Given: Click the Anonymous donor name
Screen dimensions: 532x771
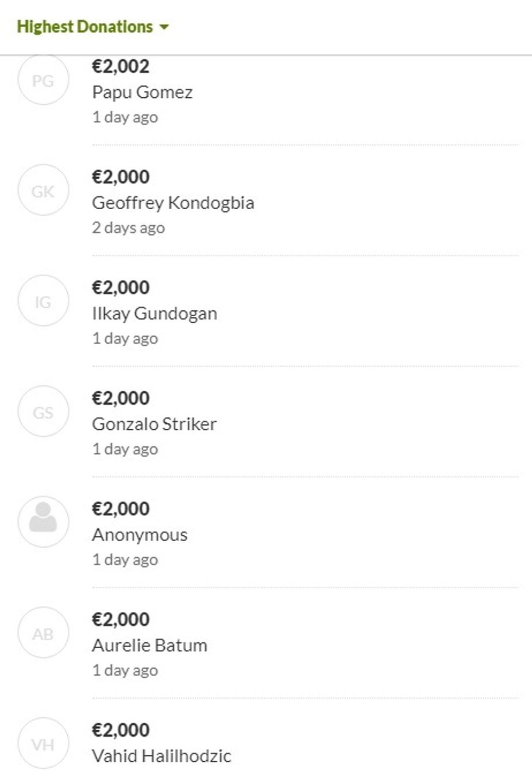Looking at the screenshot, I should 140,535.
